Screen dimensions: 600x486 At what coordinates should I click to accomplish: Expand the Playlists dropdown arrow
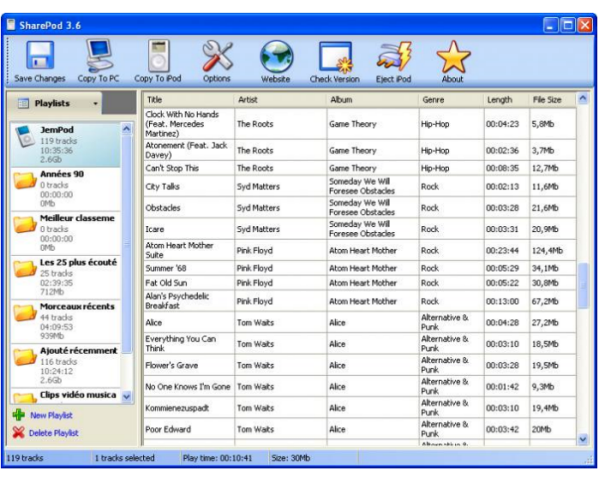pyautogui.click(x=95, y=103)
